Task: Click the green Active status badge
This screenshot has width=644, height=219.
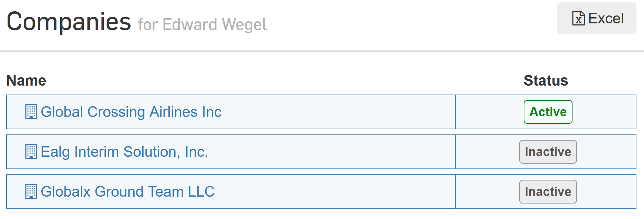Action: pyautogui.click(x=548, y=112)
